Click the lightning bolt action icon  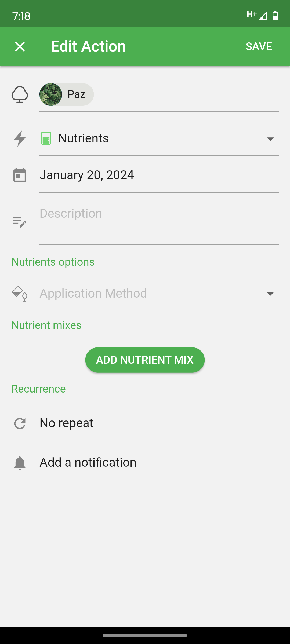coord(20,138)
